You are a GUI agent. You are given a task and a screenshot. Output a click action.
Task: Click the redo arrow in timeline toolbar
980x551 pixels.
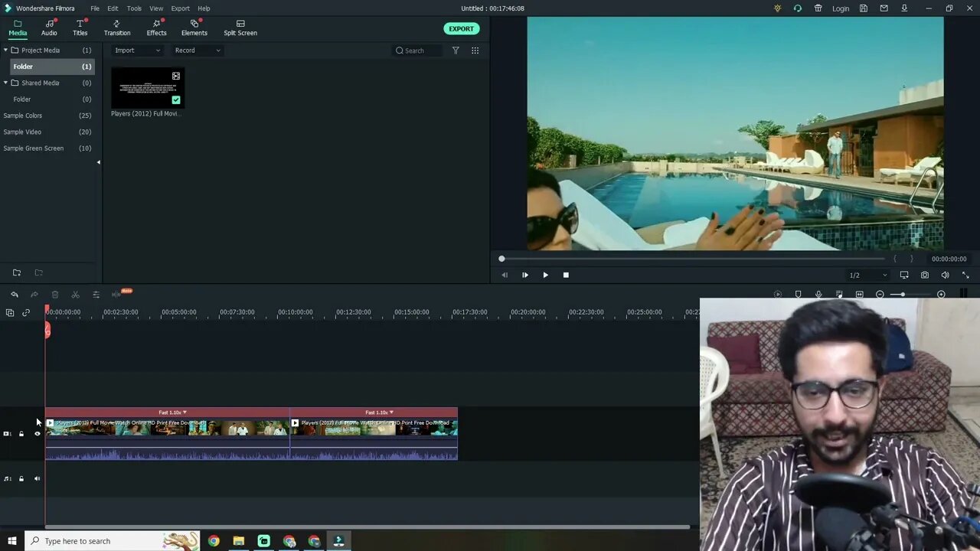point(34,295)
